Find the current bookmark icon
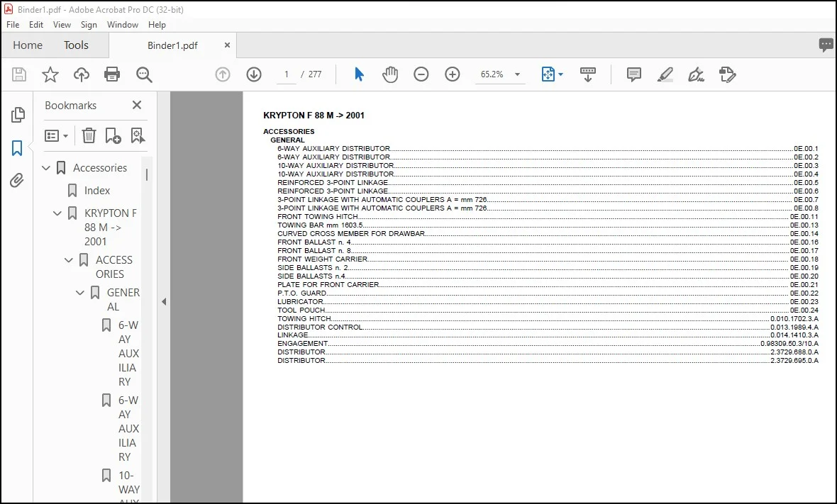Image resolution: width=837 pixels, height=504 pixels. pos(138,135)
